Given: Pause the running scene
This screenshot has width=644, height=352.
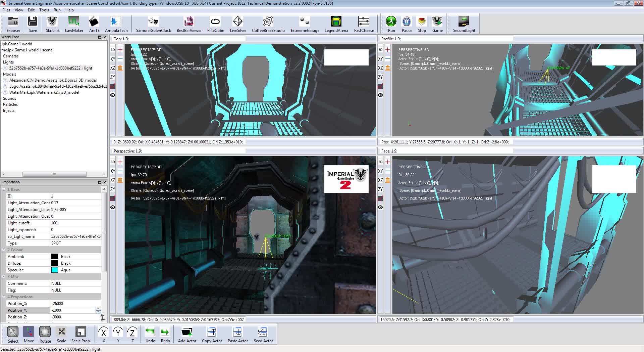Looking at the screenshot, I should pos(407,24).
